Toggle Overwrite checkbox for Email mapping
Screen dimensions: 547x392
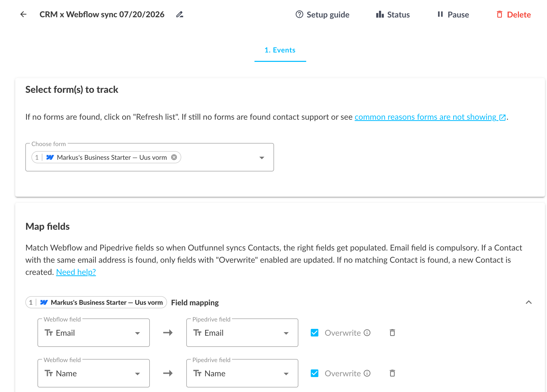(315, 333)
